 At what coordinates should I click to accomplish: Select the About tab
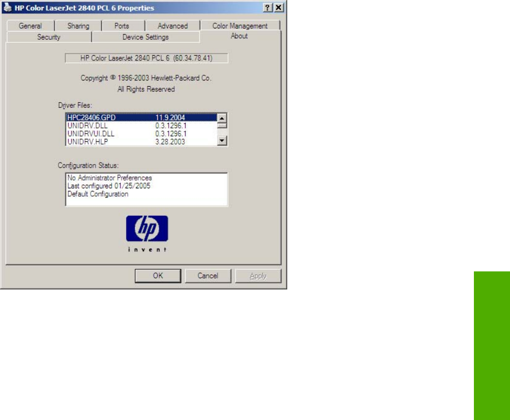coord(239,36)
